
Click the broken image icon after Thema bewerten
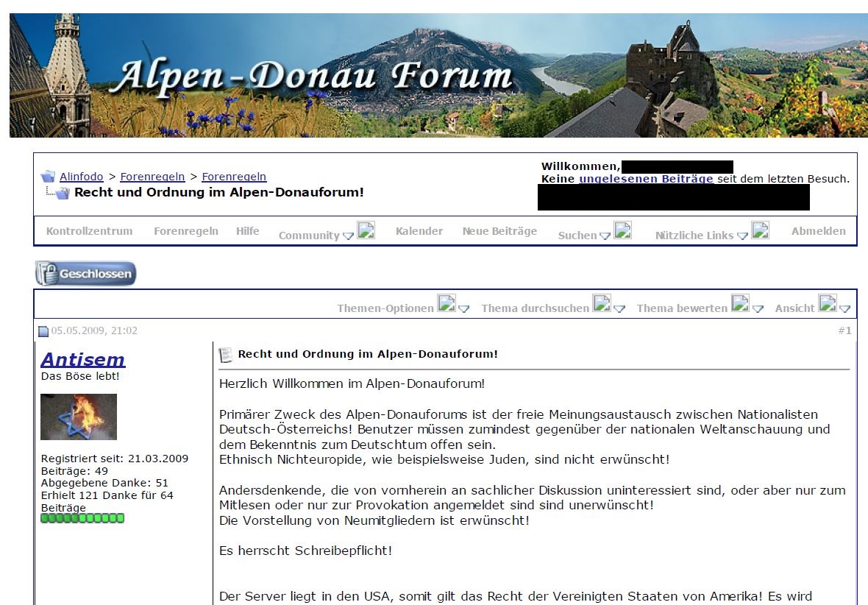coord(740,303)
